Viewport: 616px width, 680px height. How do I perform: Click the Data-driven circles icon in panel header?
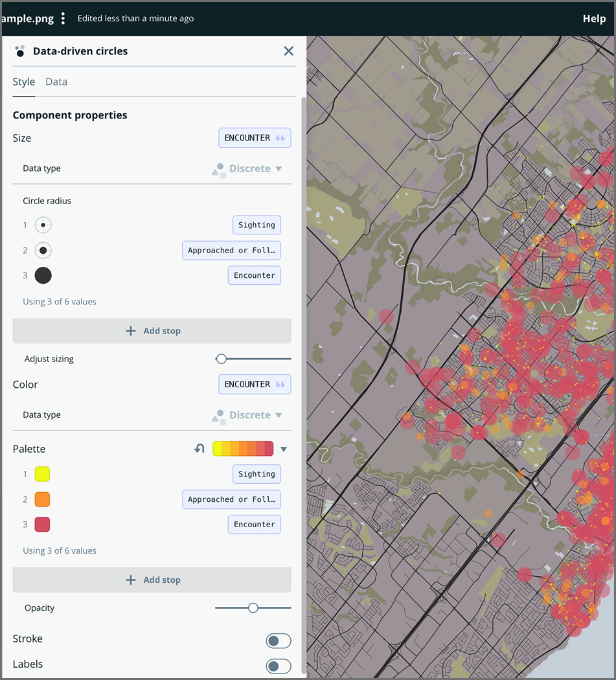(x=20, y=51)
